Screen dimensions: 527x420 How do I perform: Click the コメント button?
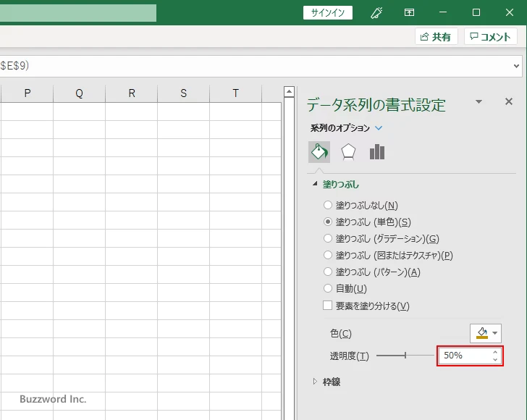[490, 36]
